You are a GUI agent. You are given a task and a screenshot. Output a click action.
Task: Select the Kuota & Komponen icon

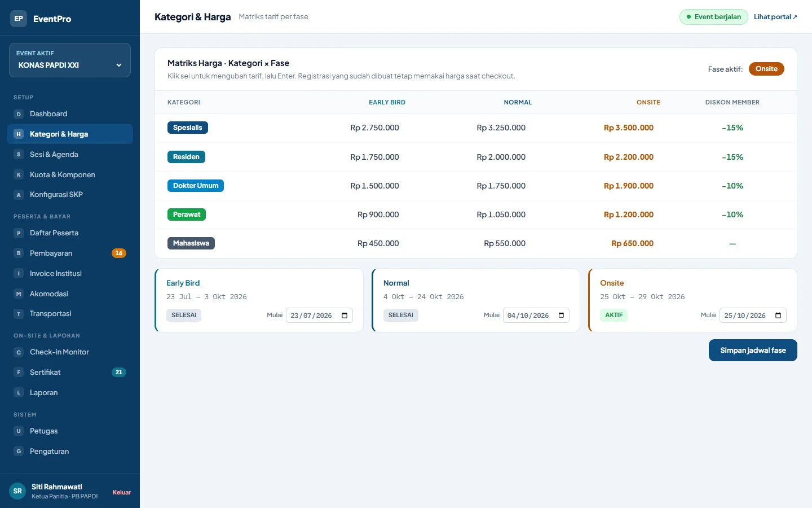pos(19,175)
